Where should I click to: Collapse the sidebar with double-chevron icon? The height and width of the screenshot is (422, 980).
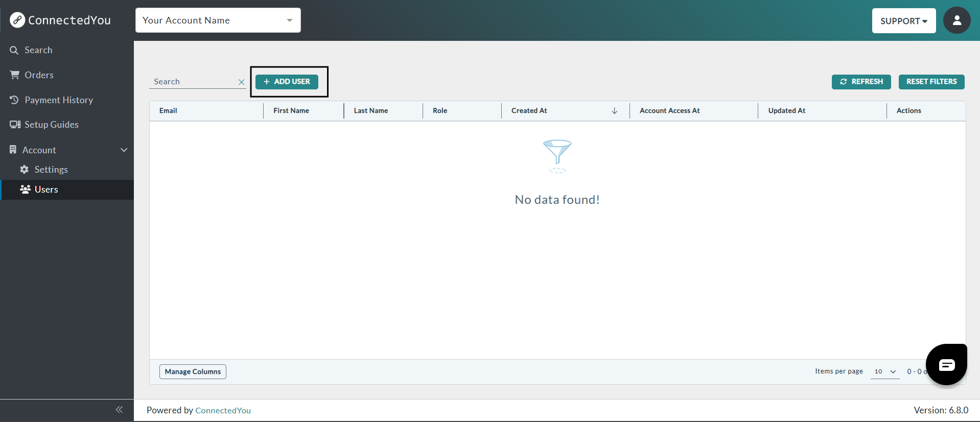coord(119,410)
